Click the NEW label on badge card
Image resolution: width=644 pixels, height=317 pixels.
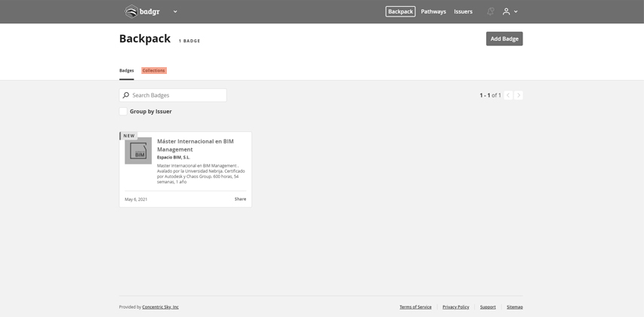click(x=129, y=136)
